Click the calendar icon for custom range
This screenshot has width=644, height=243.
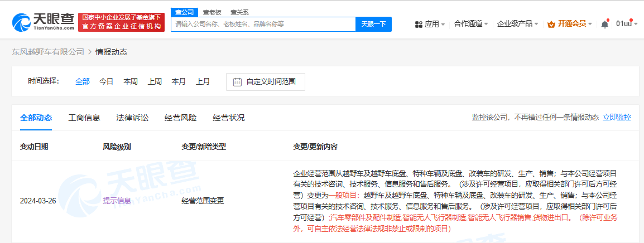pyautogui.click(x=237, y=81)
